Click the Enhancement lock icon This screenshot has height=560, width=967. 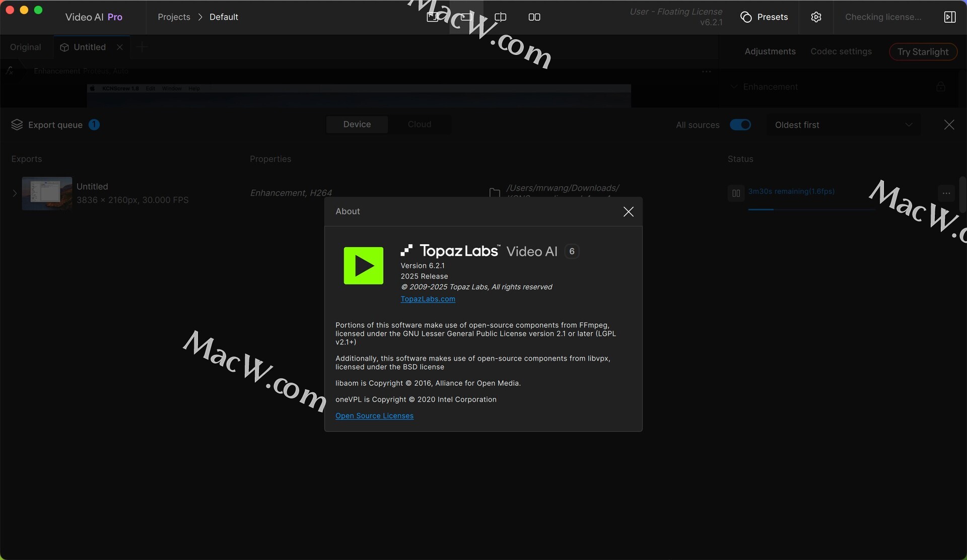[940, 87]
